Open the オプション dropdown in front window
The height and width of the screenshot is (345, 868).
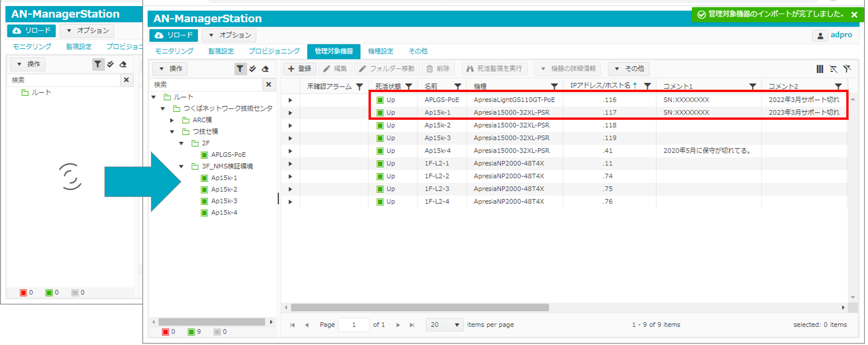point(229,35)
